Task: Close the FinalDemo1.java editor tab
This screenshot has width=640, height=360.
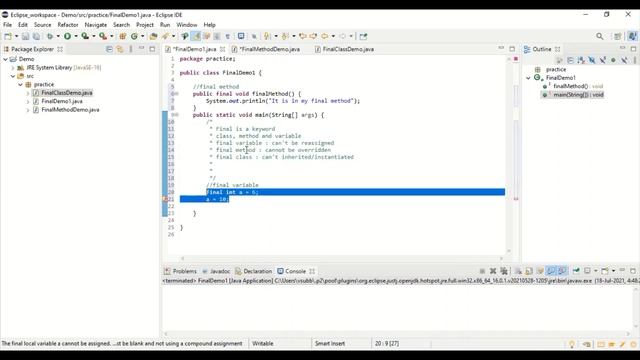Action: pos(222,49)
